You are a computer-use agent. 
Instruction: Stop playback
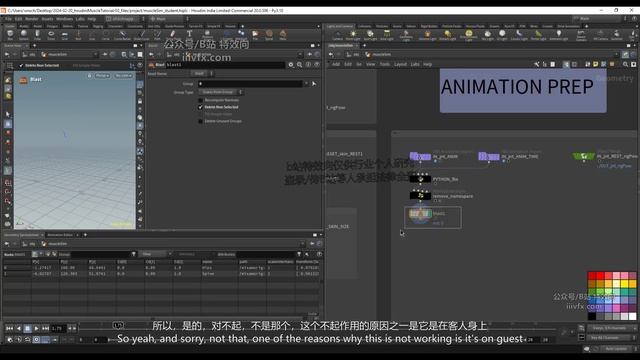click(27, 328)
